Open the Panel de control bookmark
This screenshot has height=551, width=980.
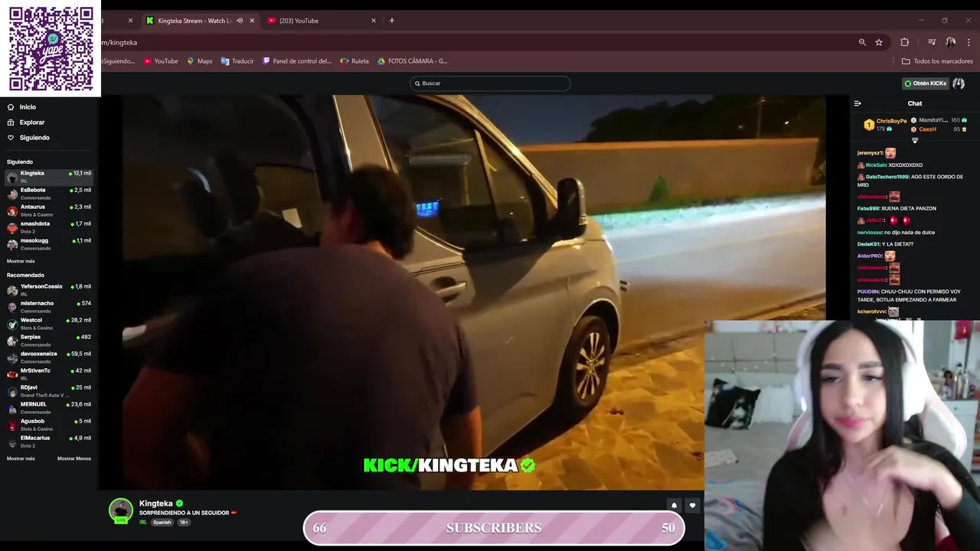pyautogui.click(x=297, y=61)
